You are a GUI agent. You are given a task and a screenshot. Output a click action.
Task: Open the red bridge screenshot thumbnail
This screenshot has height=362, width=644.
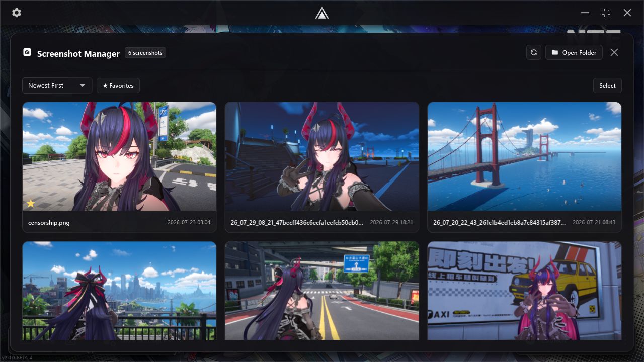tap(525, 156)
